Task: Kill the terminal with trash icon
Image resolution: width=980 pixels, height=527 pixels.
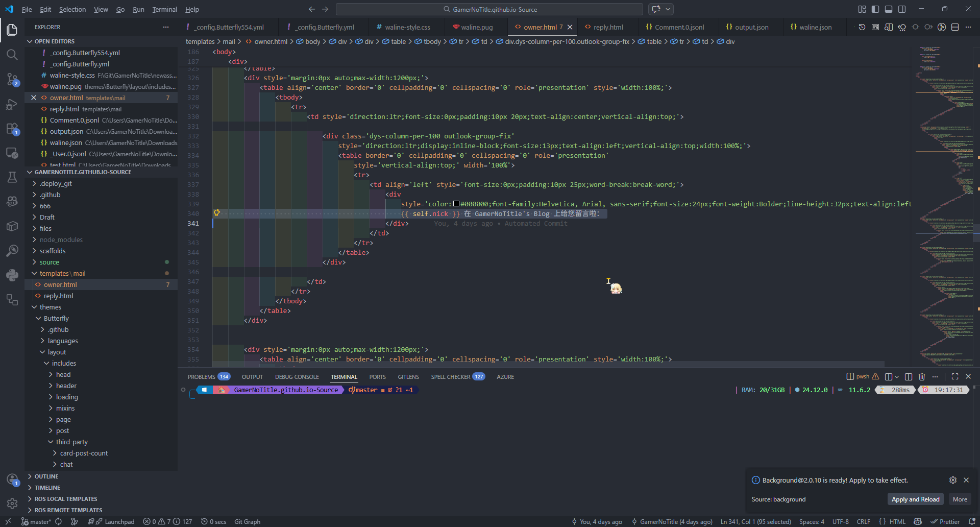Action: 922,377
